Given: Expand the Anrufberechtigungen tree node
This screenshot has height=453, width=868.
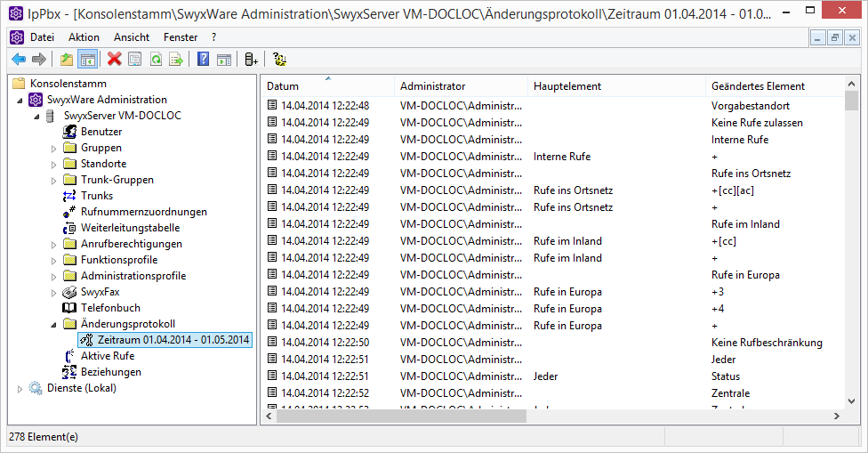Looking at the screenshot, I should pos(53,245).
